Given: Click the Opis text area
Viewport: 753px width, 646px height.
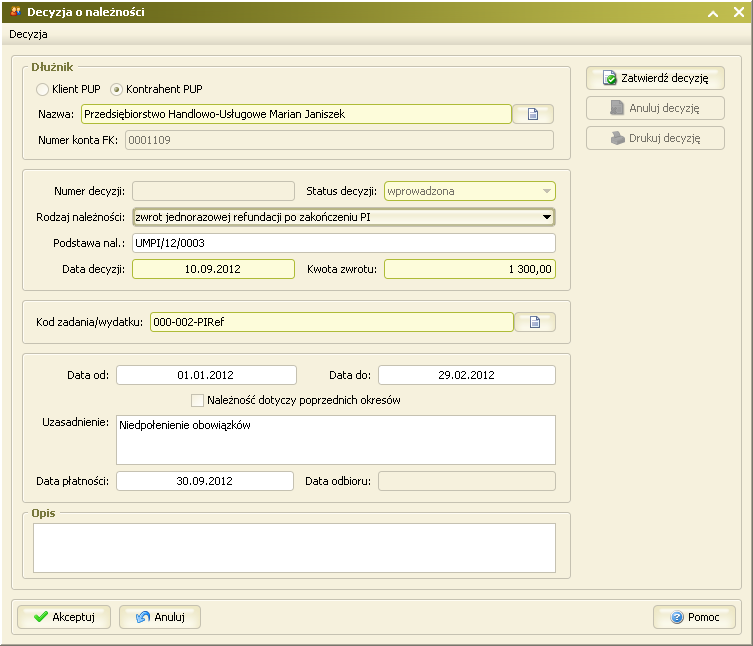Looking at the screenshot, I should 294,548.
